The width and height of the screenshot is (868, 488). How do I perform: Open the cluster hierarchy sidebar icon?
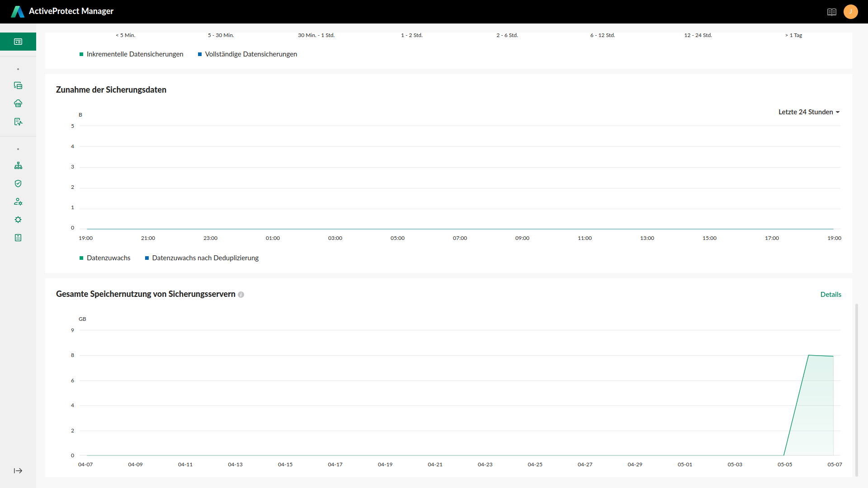pyautogui.click(x=18, y=165)
